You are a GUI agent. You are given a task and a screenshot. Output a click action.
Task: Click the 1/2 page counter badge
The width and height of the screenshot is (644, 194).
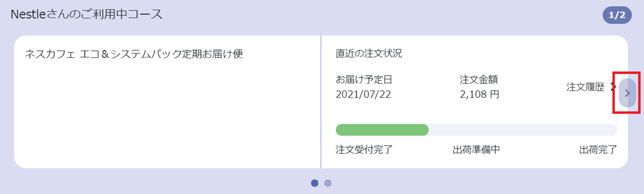[x=617, y=15]
